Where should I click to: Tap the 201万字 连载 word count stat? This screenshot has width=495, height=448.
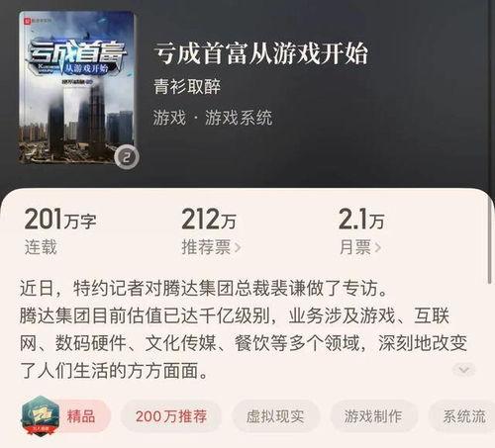pyautogui.click(x=60, y=231)
